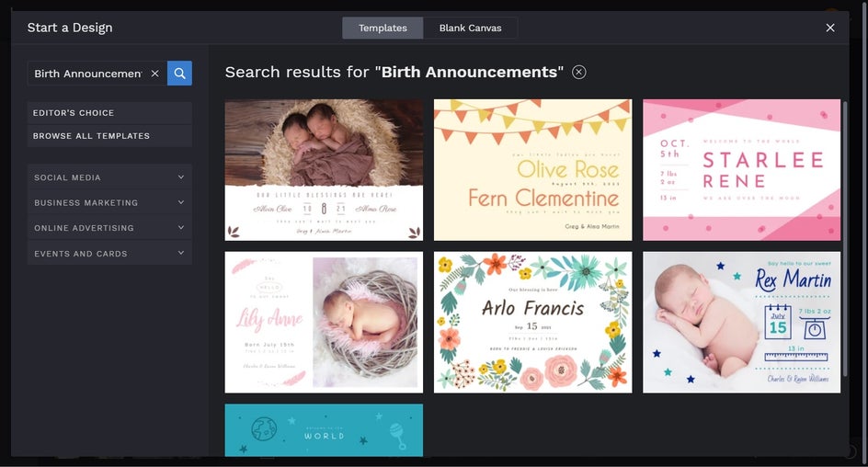
Task: Expand the Events and Cards category
Action: point(109,253)
